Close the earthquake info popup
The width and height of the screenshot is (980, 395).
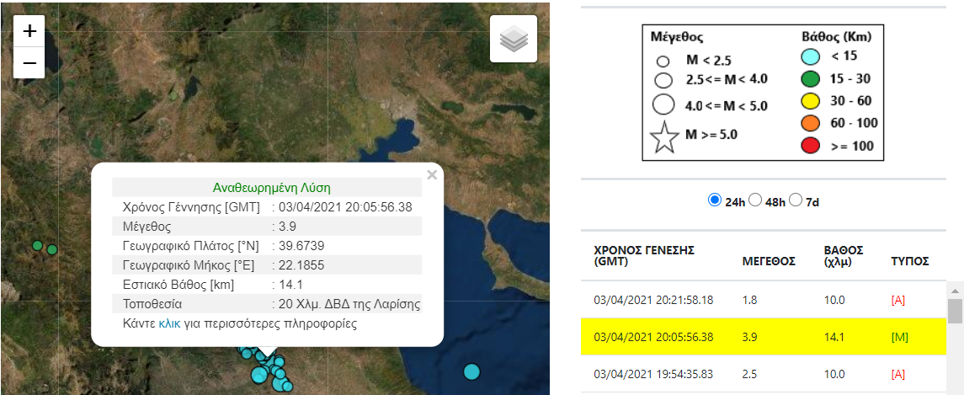(432, 175)
